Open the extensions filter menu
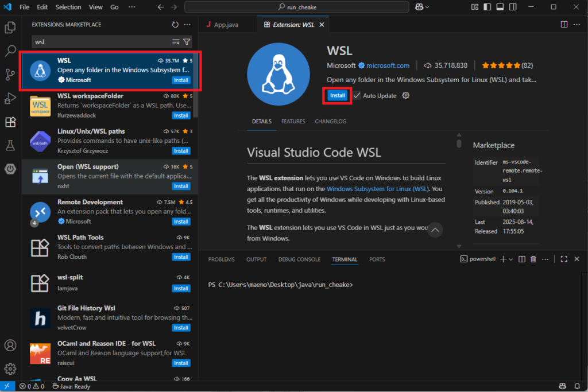588x392 pixels. 187,42
